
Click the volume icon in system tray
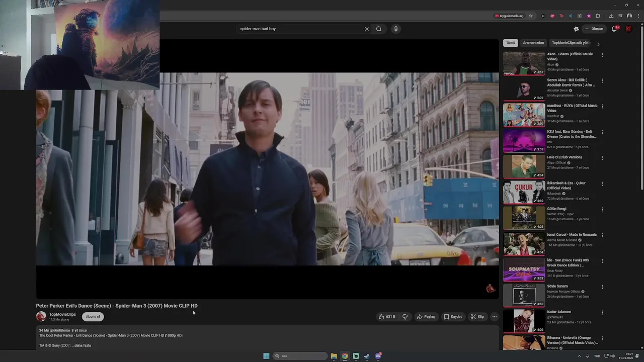pyautogui.click(x=612, y=356)
